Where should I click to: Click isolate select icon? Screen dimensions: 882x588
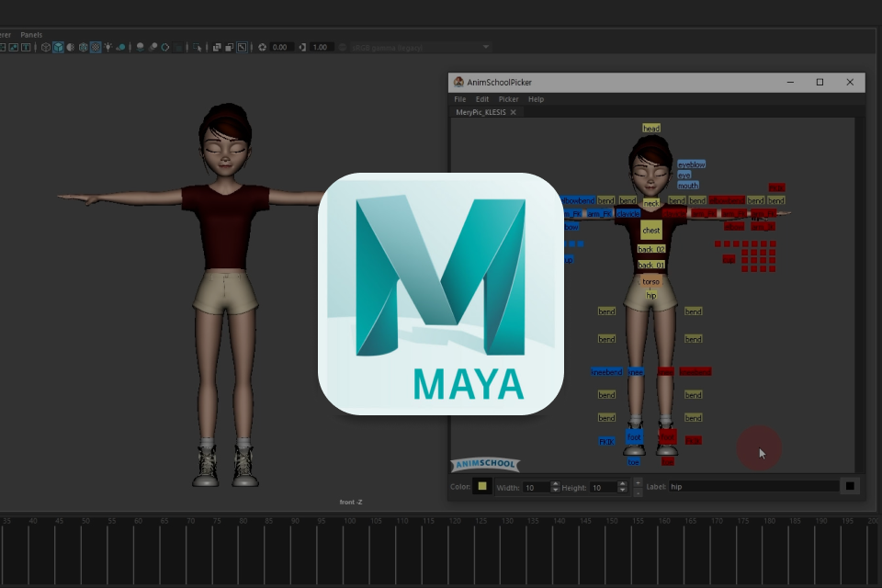tap(197, 47)
